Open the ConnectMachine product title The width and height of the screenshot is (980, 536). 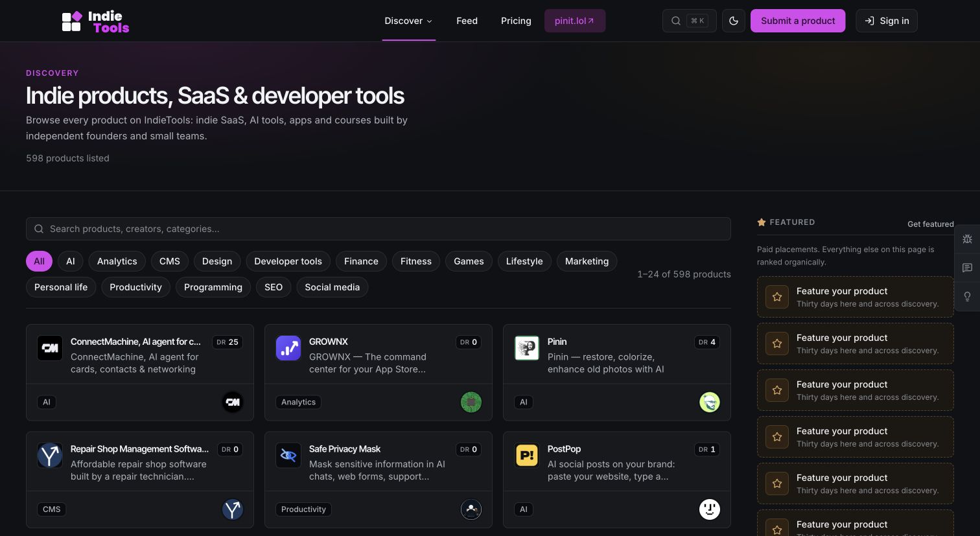pyautogui.click(x=135, y=342)
